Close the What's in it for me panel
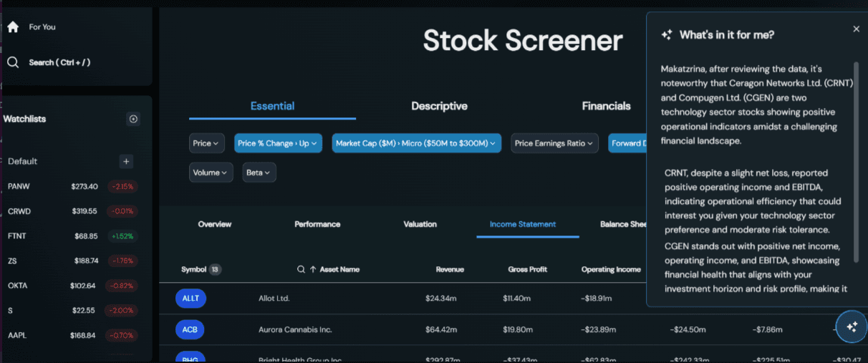 tap(856, 29)
